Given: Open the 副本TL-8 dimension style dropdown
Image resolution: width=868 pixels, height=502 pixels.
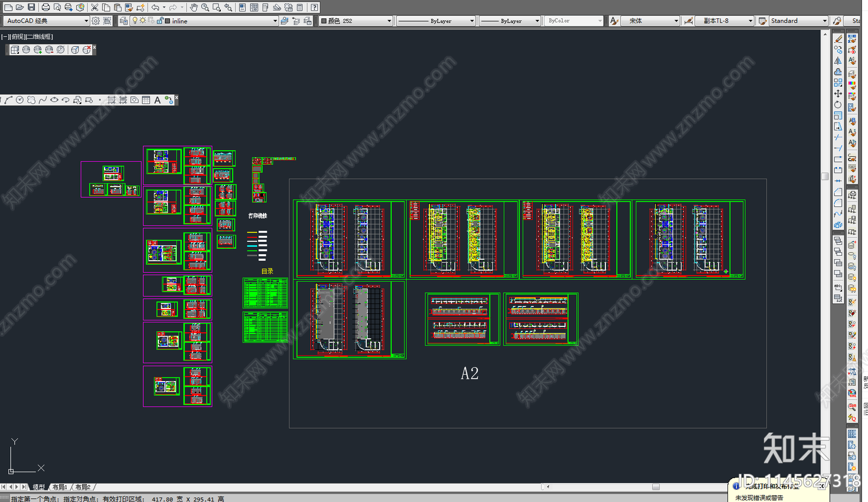Looking at the screenshot, I should pos(750,21).
